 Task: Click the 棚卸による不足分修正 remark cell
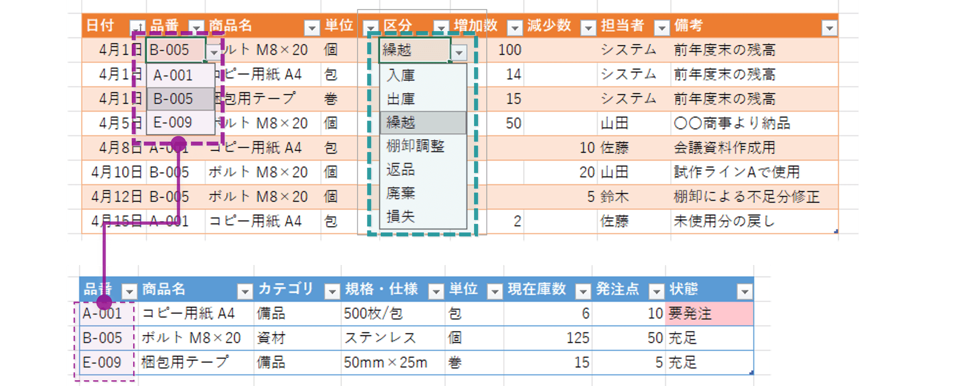click(x=754, y=197)
